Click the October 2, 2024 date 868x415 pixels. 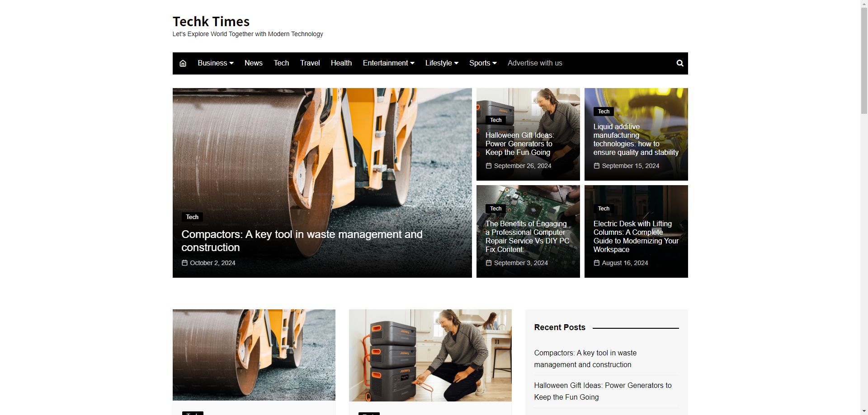pos(212,263)
